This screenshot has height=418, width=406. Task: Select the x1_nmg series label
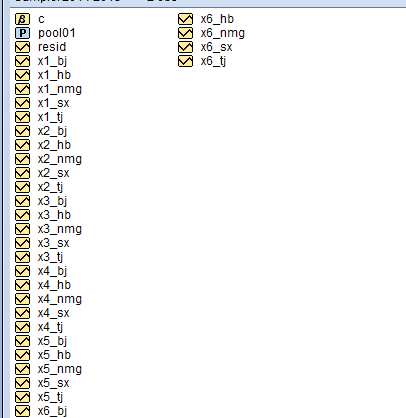coord(60,89)
